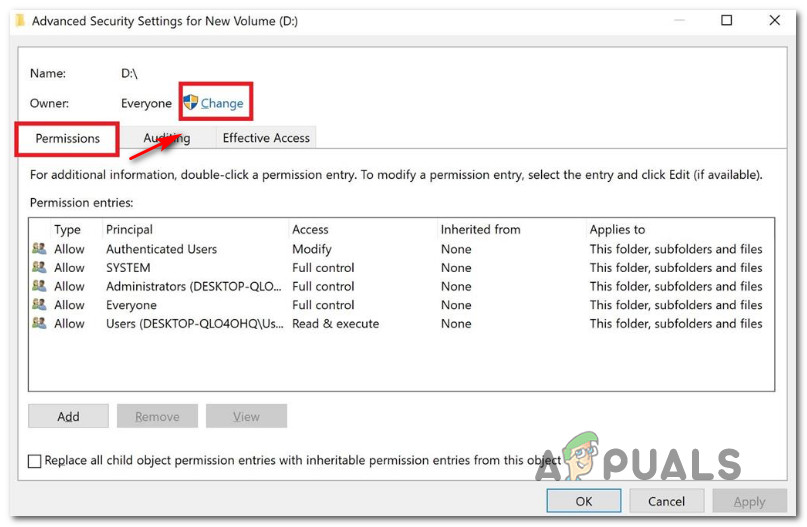Click Allow type in Users row

[x=69, y=324]
